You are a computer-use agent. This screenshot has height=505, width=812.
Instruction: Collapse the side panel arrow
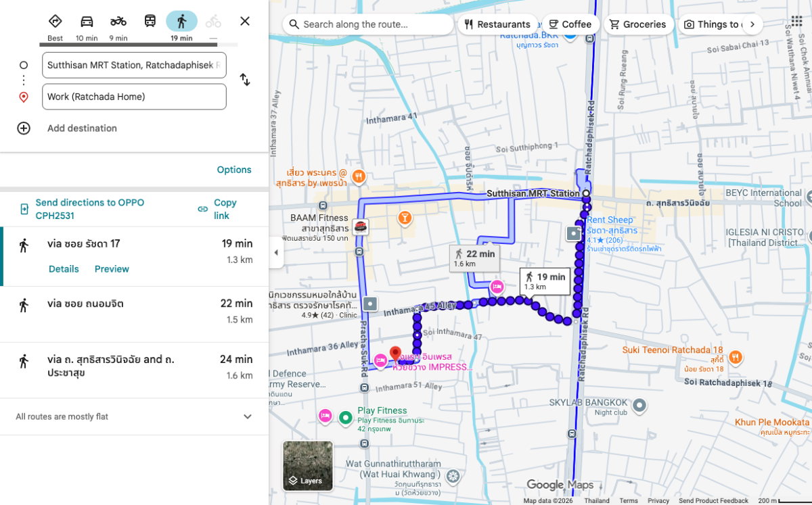pyautogui.click(x=275, y=253)
